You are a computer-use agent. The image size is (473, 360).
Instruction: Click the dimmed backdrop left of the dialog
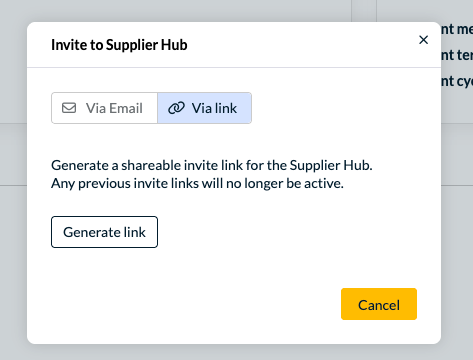click(x=13, y=180)
